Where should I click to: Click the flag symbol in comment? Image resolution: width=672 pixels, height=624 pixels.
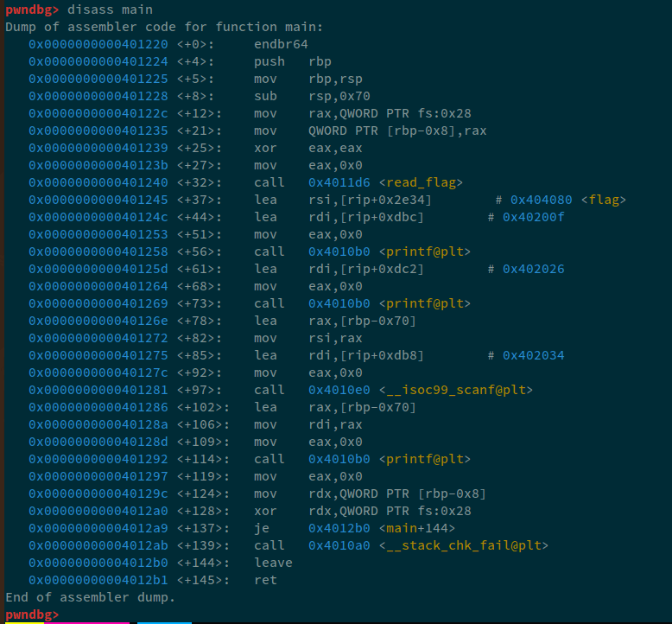point(605,200)
